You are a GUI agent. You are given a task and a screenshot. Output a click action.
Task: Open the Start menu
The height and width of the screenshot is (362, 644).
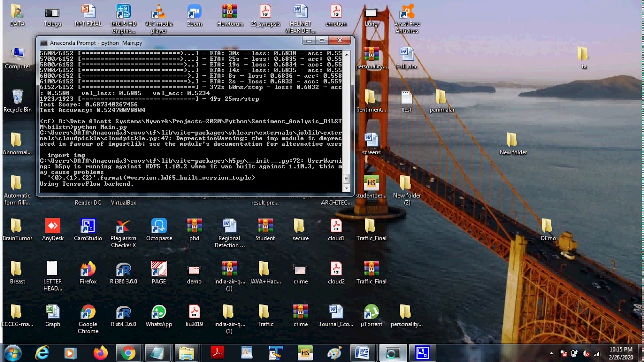pos(12,353)
